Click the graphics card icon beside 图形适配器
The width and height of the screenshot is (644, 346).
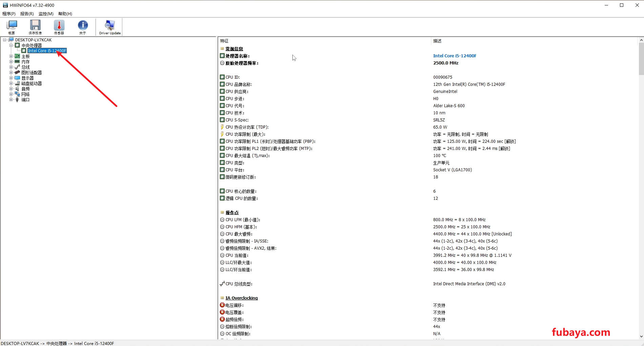[17, 73]
